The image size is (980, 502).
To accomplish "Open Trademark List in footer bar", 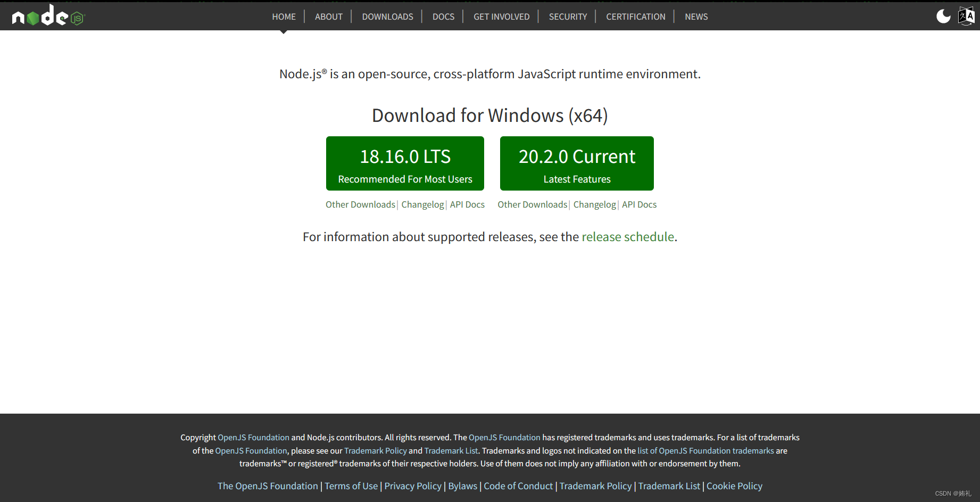I will [669, 486].
